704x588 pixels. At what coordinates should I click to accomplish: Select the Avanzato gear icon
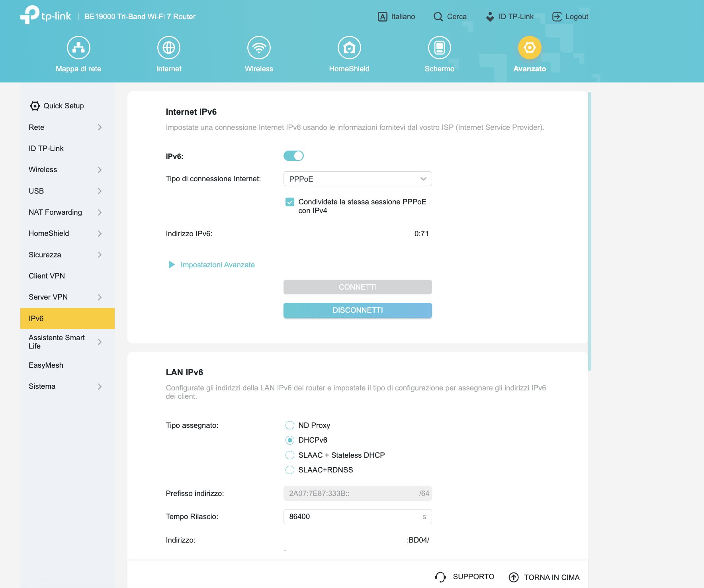tap(529, 48)
